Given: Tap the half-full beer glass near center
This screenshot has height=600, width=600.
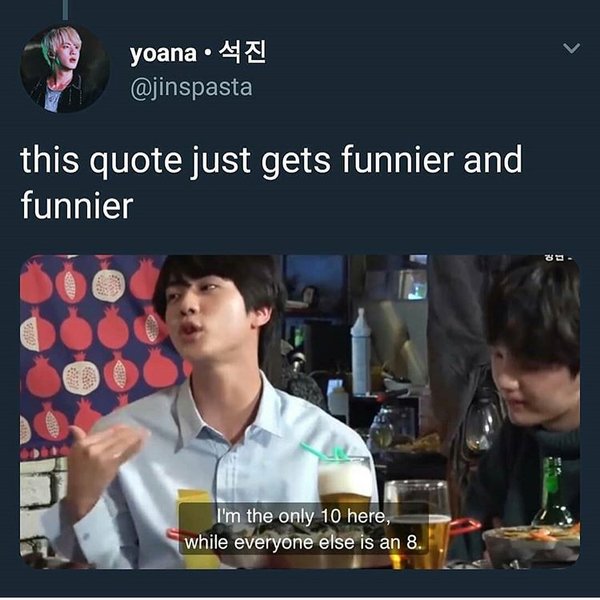Looking at the screenshot, I should point(418,522).
